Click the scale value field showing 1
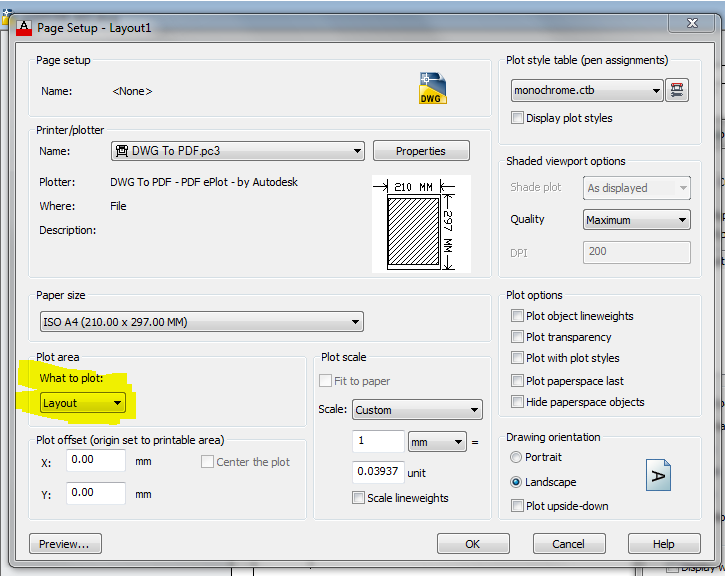 click(x=378, y=441)
